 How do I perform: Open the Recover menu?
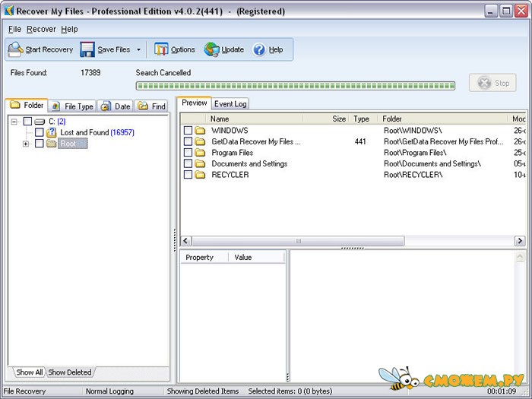click(x=41, y=30)
